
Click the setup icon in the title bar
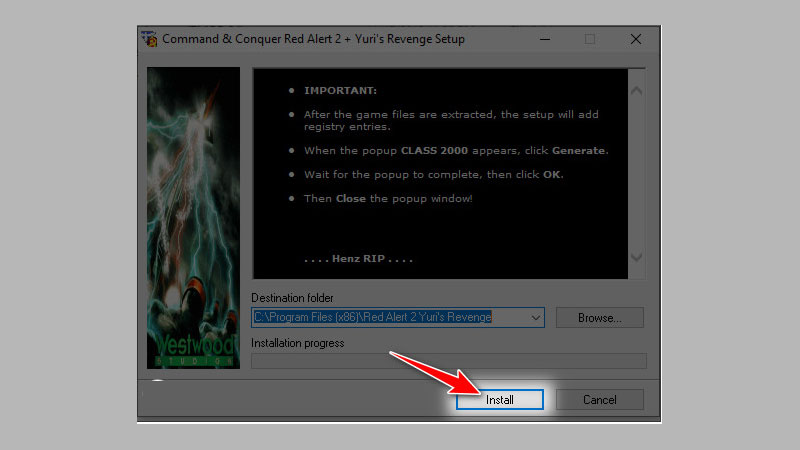coord(149,39)
